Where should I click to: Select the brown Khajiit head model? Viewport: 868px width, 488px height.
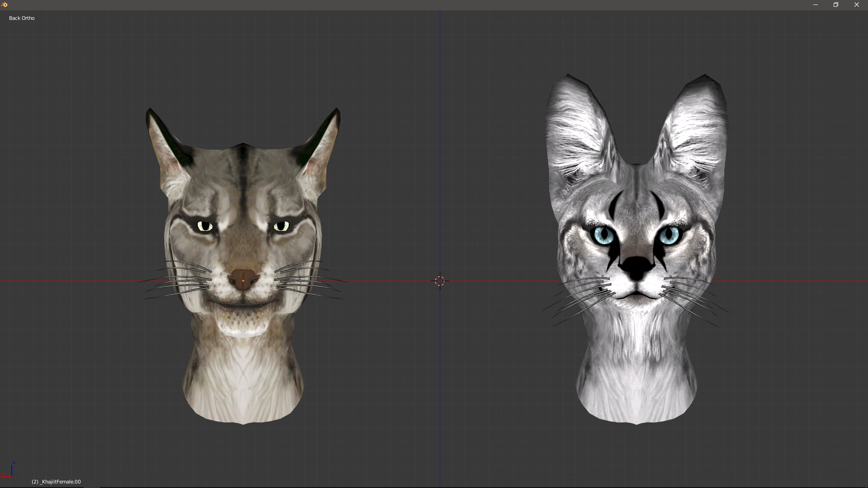point(243,199)
